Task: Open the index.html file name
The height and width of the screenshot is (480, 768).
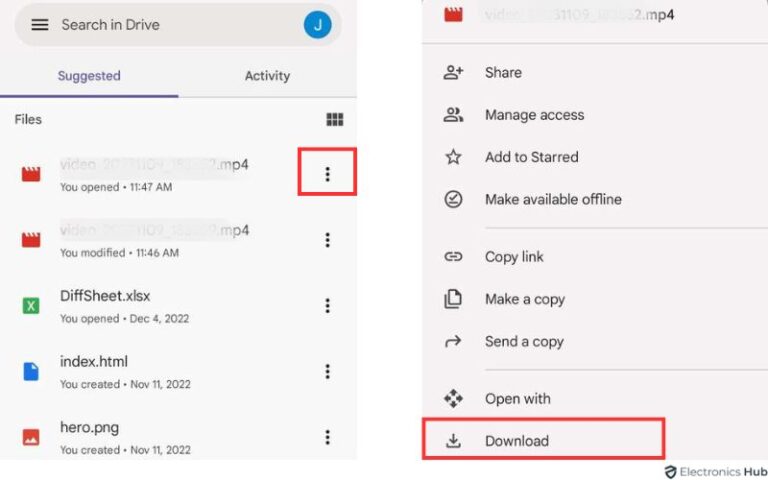Action: click(94, 361)
